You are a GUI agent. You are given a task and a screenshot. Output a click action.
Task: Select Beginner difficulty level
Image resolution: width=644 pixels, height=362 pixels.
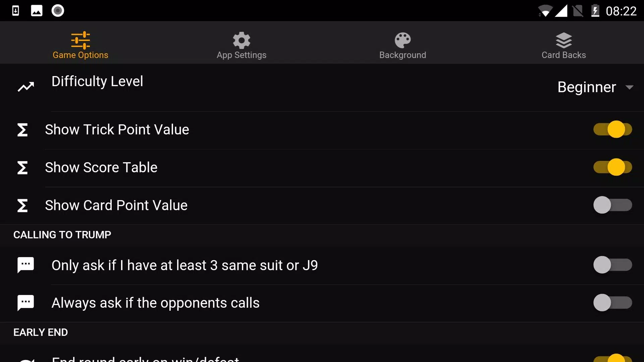coord(593,86)
